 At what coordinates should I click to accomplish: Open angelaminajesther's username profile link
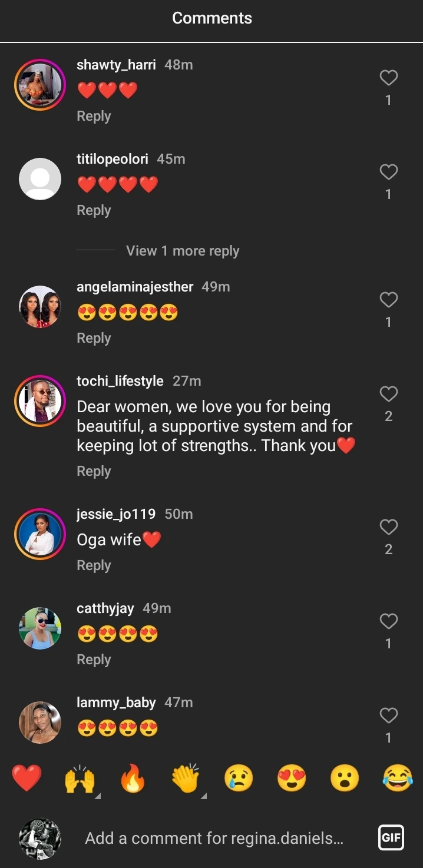[x=135, y=287]
